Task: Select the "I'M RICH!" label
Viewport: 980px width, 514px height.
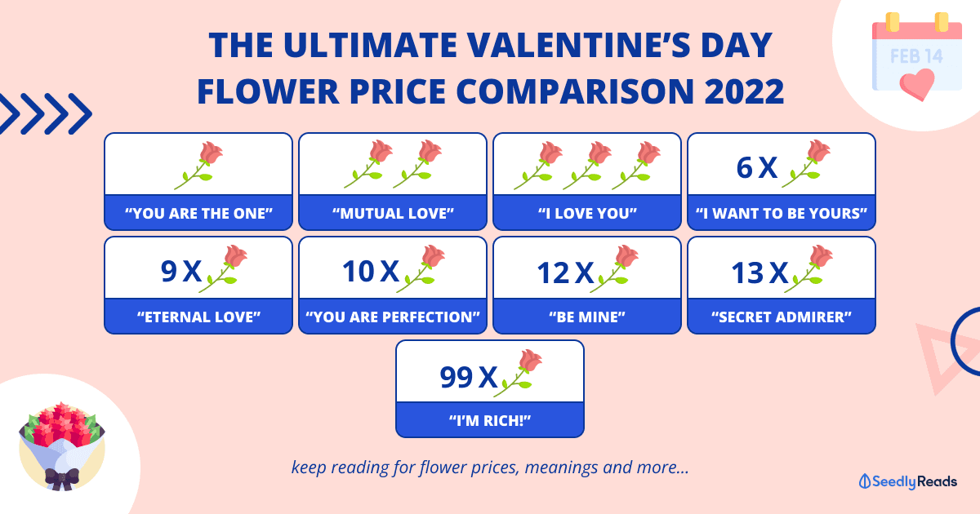Action: [490, 421]
